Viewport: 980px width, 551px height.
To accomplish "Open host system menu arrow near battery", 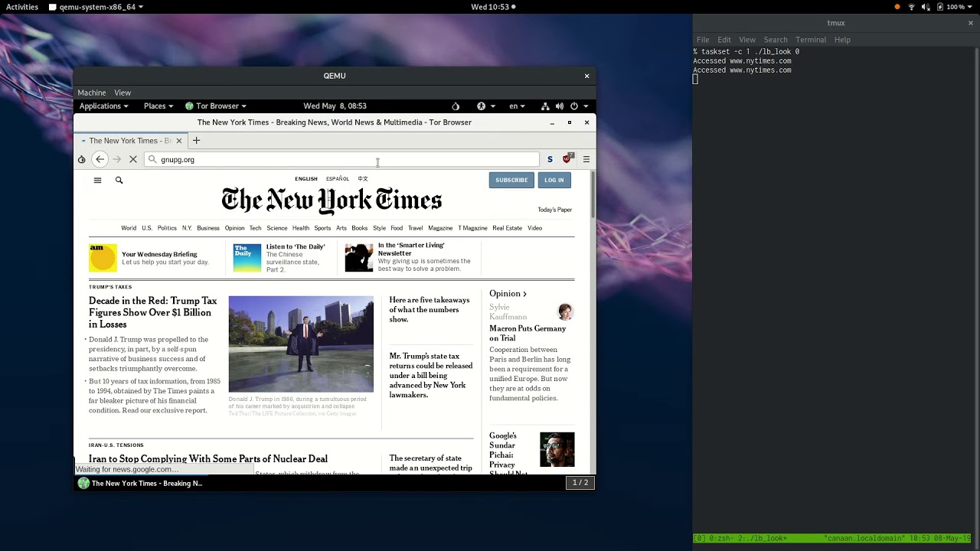I will [x=972, y=7].
